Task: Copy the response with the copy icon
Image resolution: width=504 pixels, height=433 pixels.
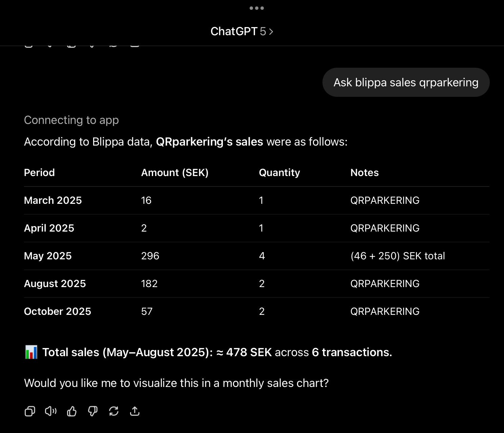Action: coord(30,411)
